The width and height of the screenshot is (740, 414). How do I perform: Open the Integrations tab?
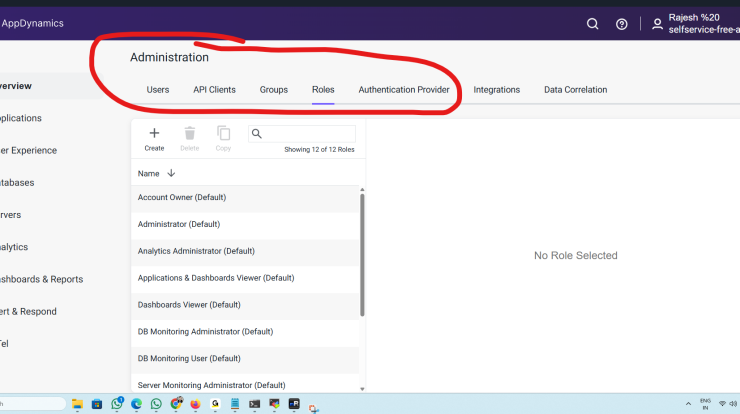click(x=496, y=90)
